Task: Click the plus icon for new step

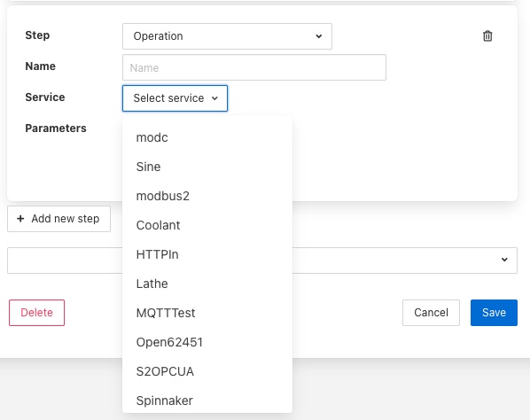Action: click(20, 219)
